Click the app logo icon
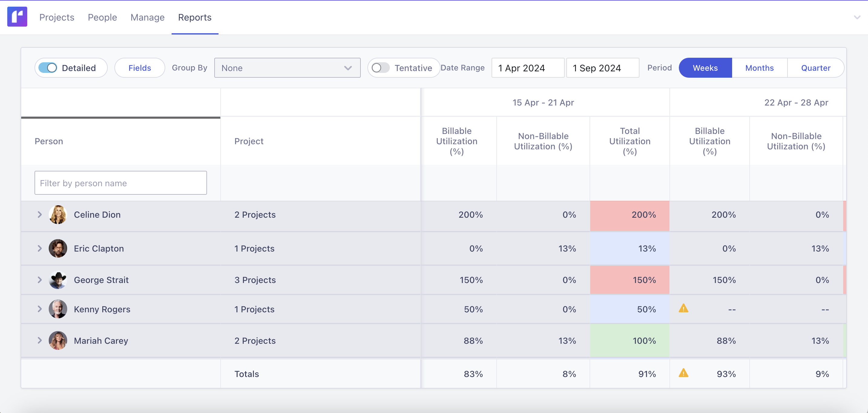Screen dimensions: 868x413 [x=17, y=17]
